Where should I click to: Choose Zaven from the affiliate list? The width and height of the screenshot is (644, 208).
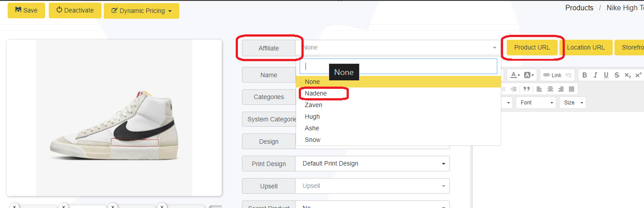point(398,105)
